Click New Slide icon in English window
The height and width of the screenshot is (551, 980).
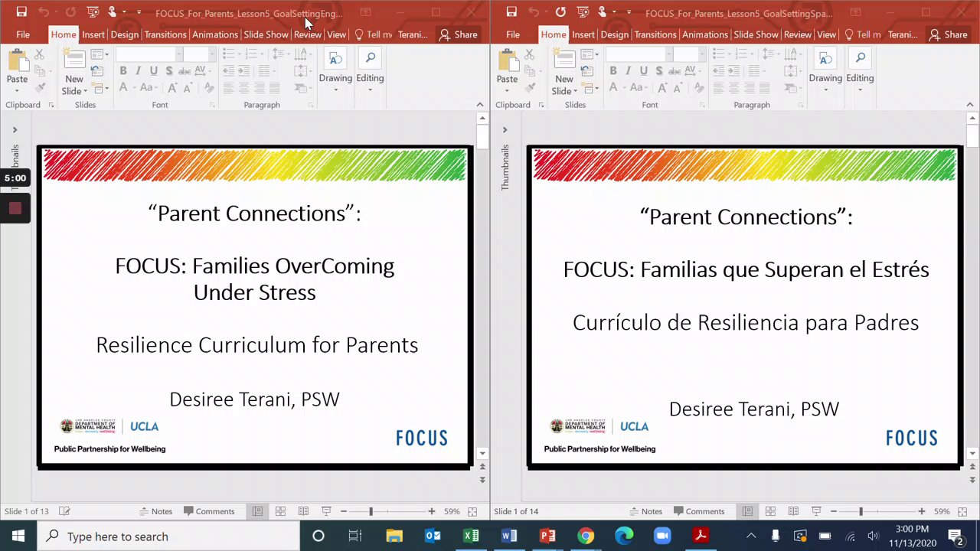[74, 60]
